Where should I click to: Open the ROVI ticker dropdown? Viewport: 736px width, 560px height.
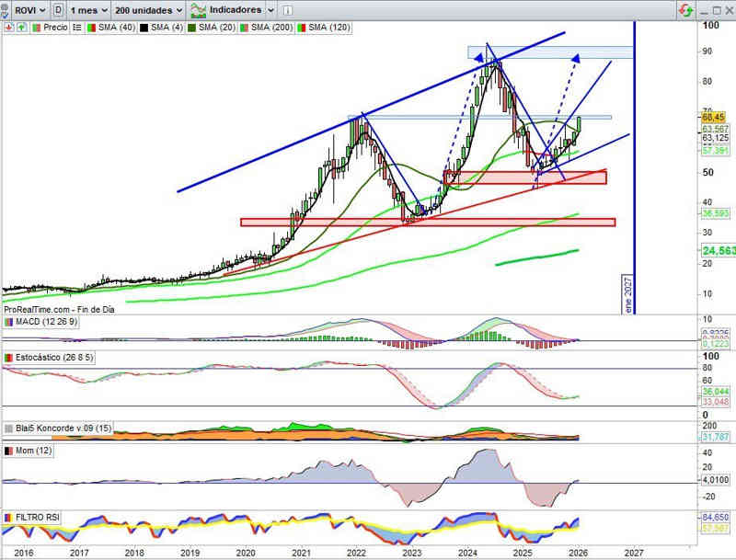point(24,10)
